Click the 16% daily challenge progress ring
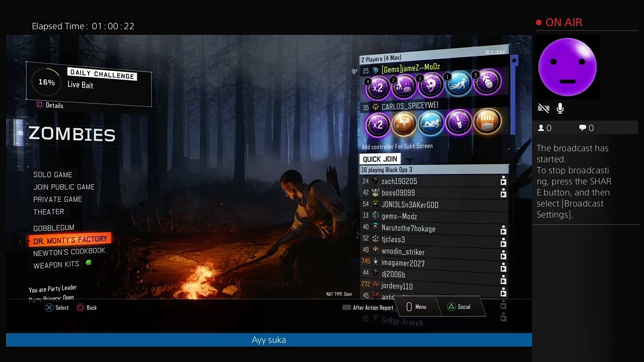The image size is (644, 362). click(46, 82)
